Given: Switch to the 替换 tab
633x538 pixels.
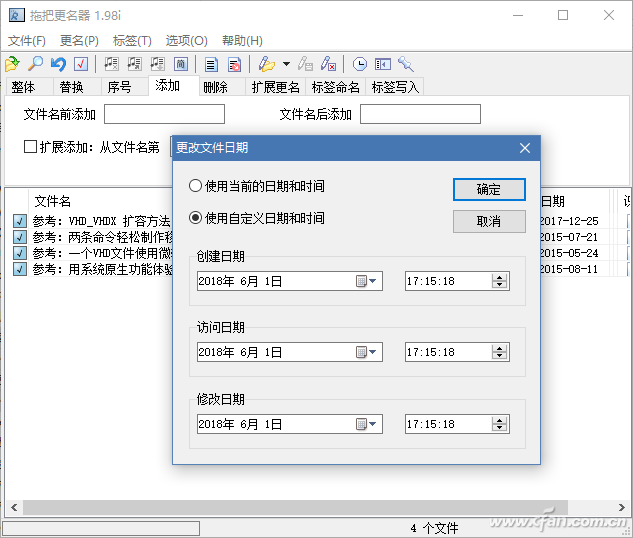Looking at the screenshot, I should [x=77, y=87].
